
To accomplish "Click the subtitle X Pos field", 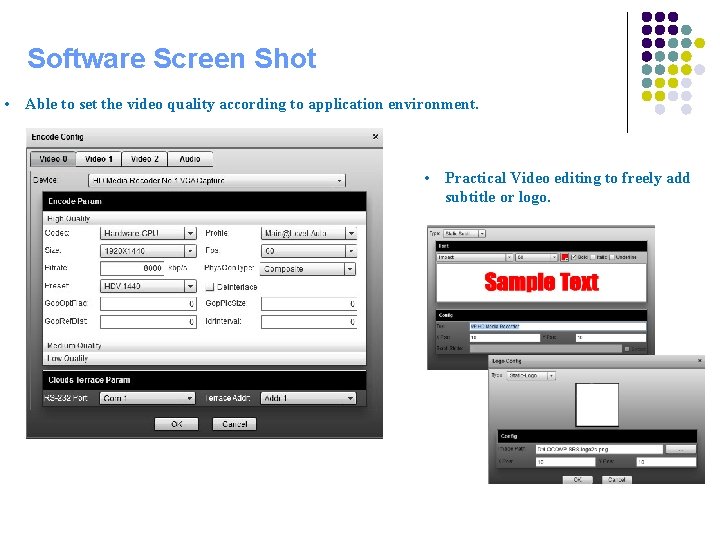I will click(505, 338).
